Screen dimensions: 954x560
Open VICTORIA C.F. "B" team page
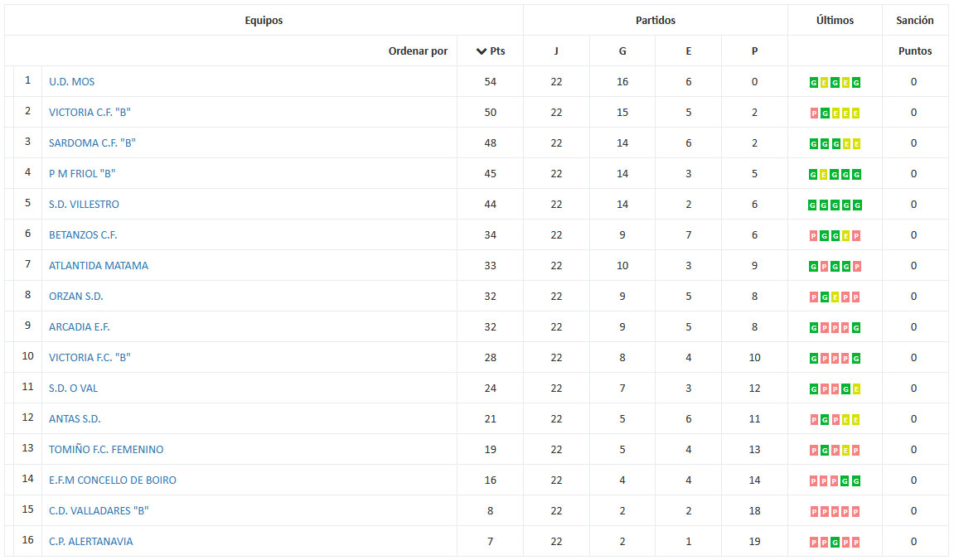[x=90, y=112]
